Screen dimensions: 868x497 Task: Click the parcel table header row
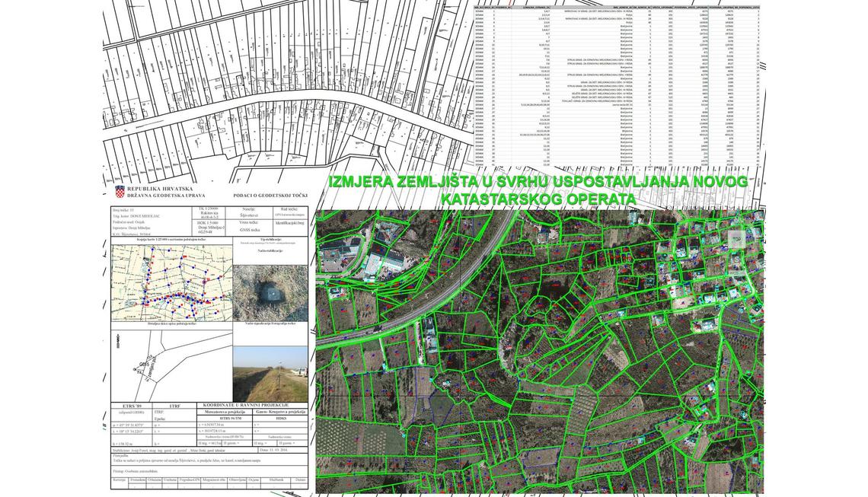[617, 7]
